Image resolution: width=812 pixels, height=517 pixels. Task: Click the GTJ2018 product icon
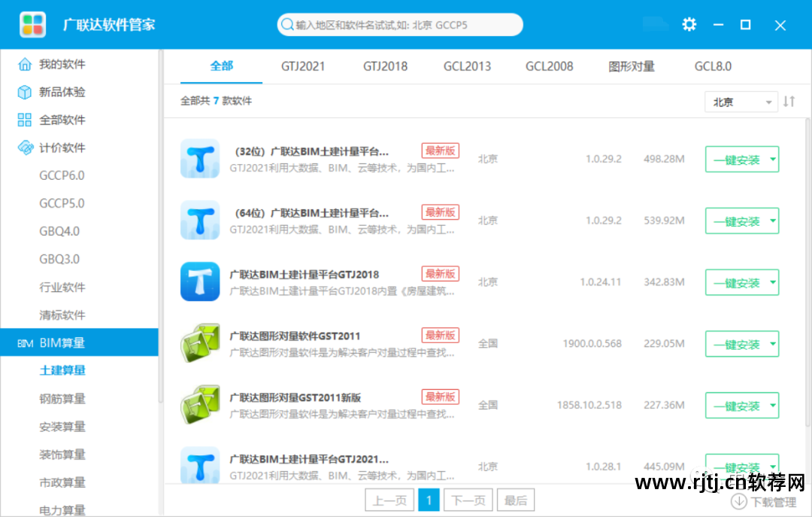pyautogui.click(x=200, y=281)
